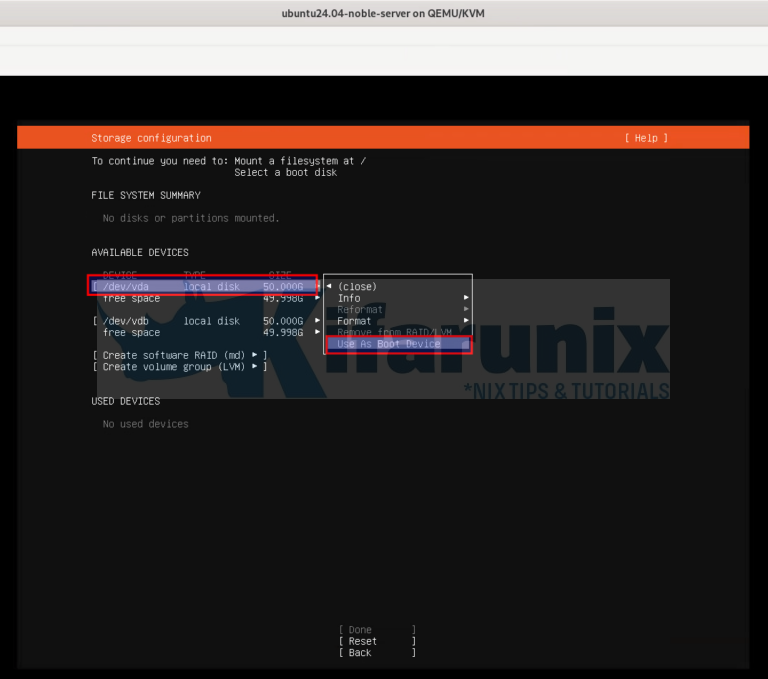Click Remove from RAID/LVM entry
Screen dimensions: 768x679
(394, 332)
